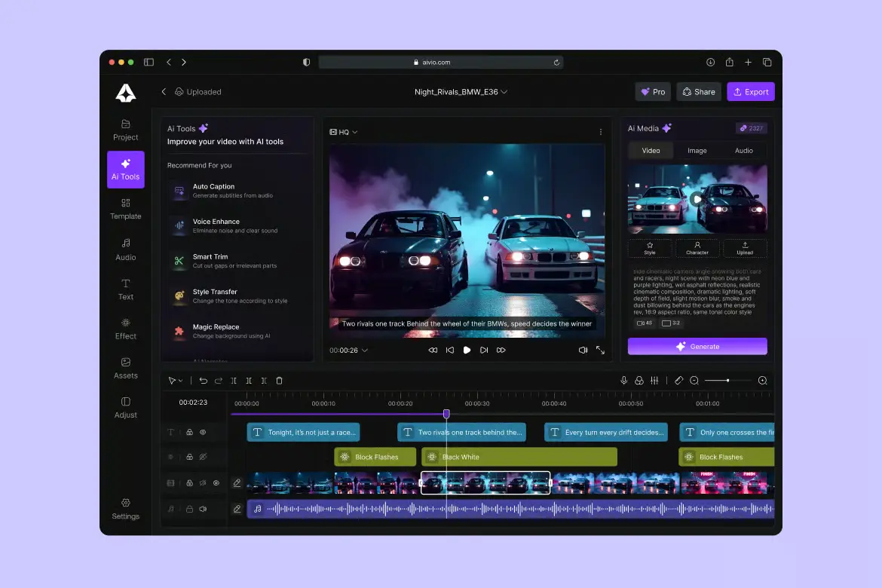Click the Export button
The image size is (882, 588).
tap(750, 92)
